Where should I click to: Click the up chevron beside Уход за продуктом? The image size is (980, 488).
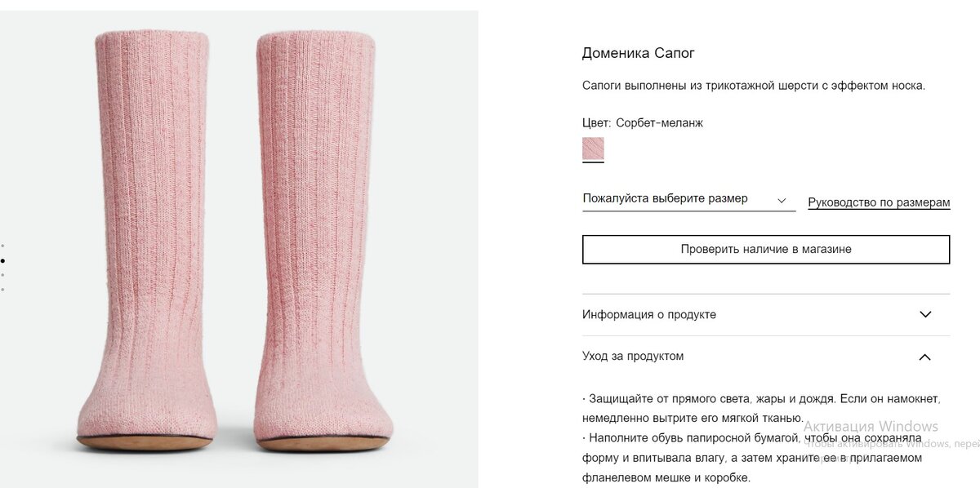point(925,357)
